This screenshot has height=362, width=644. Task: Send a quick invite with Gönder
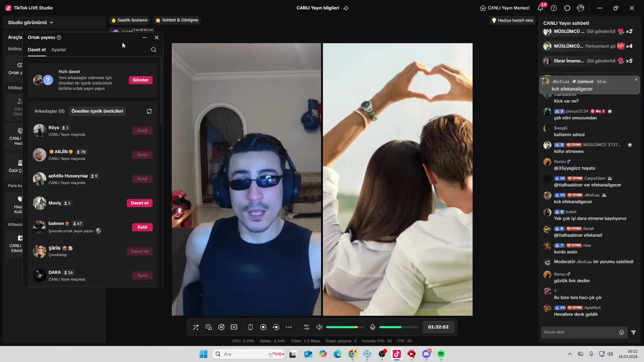pos(140,80)
